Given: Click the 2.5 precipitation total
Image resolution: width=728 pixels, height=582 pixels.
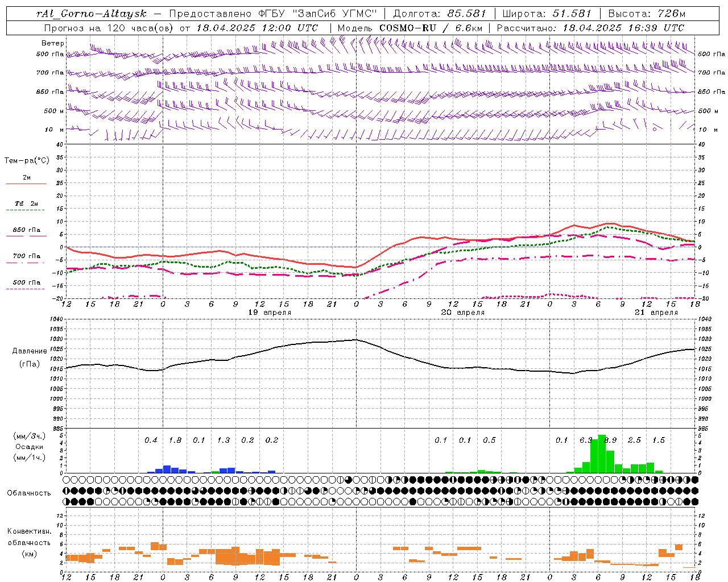Looking at the screenshot, I should click(634, 440).
